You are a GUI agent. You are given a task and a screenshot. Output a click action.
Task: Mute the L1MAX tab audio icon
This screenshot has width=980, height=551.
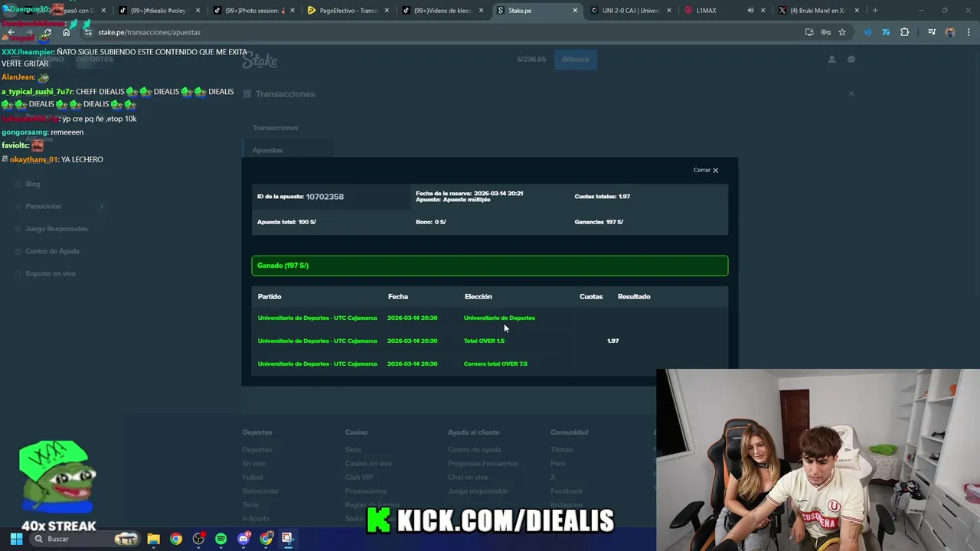click(x=750, y=11)
